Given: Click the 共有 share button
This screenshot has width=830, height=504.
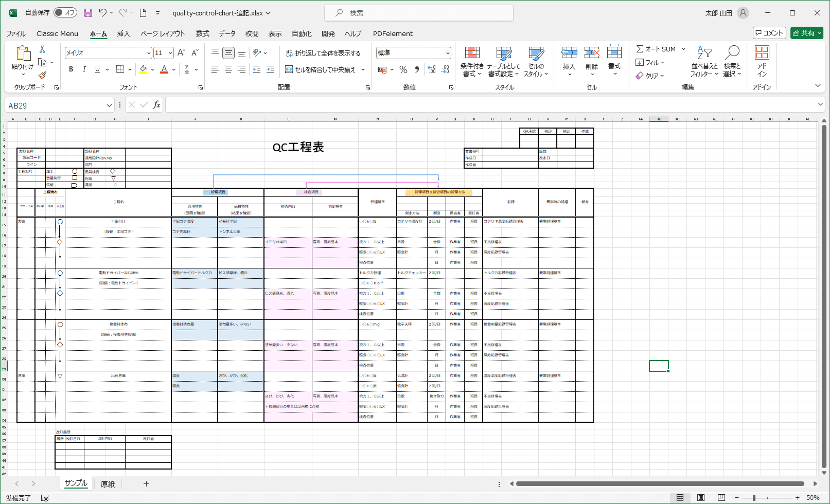Looking at the screenshot, I should click(x=807, y=33).
